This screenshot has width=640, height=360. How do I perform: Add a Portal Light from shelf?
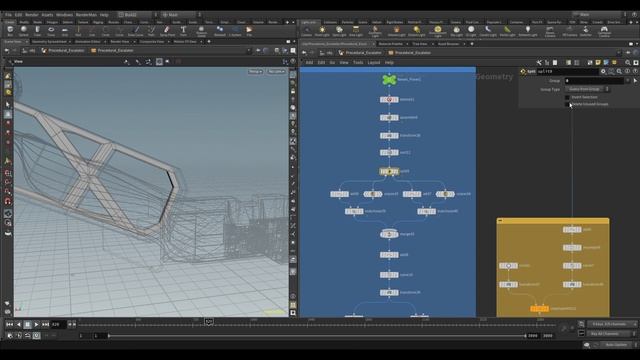(x=507, y=31)
